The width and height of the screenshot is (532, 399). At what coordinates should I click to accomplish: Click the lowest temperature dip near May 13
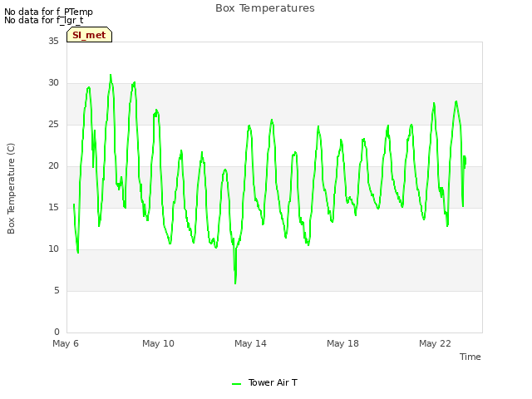click(x=235, y=283)
